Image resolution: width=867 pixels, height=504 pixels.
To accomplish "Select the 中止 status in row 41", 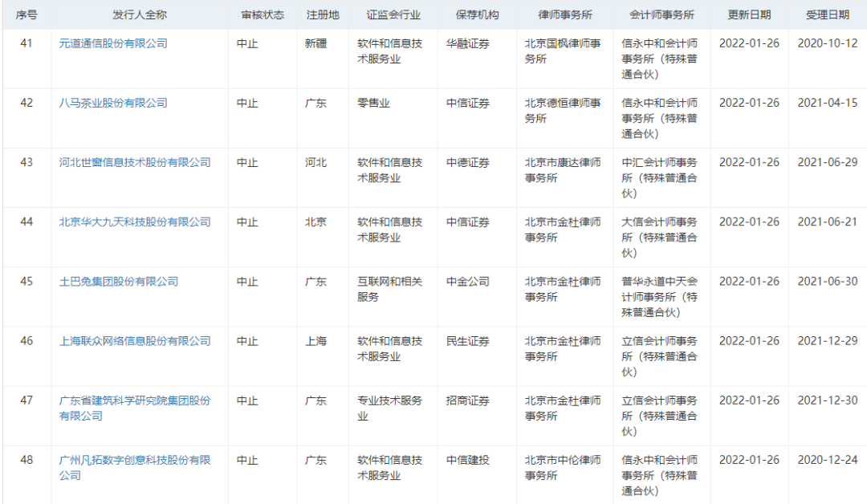I will point(247,43).
